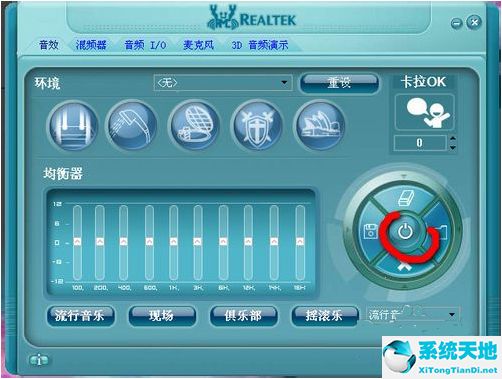Select the pipe-shaped environment preset icon

click(73, 126)
